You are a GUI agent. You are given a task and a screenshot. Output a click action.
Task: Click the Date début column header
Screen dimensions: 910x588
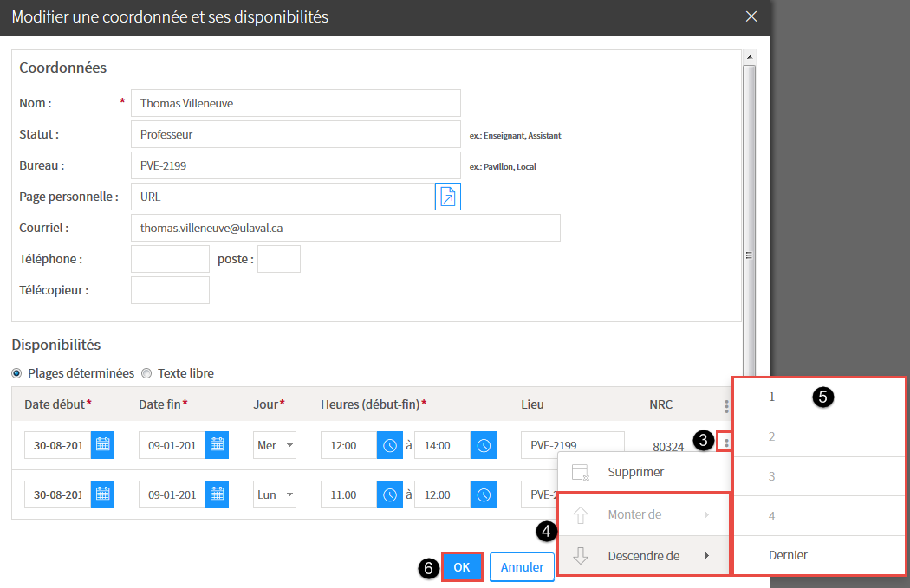pos(57,404)
